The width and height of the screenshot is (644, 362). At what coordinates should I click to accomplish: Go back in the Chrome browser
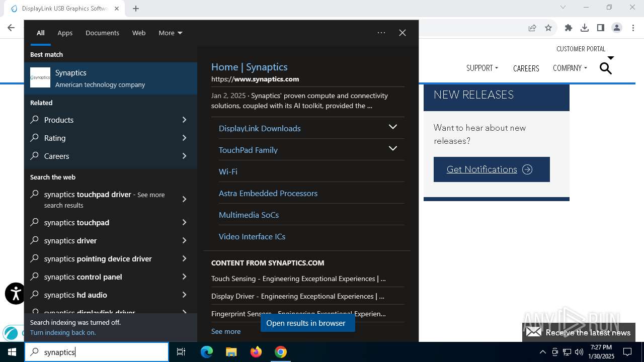point(11,28)
